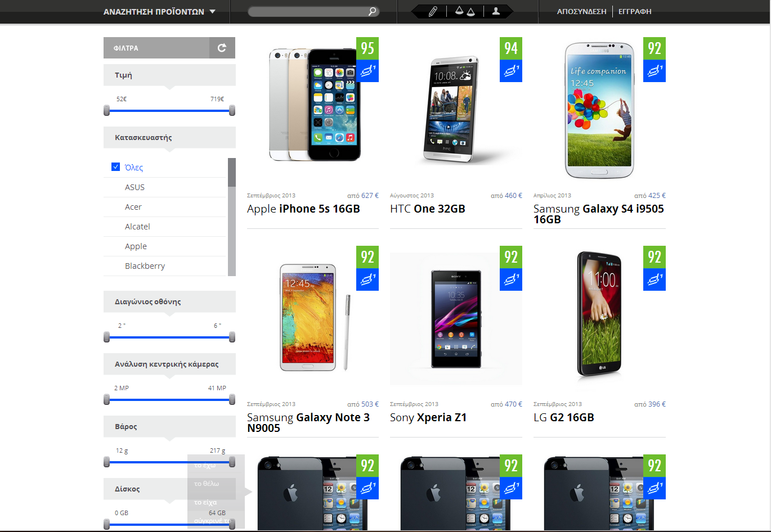Click the Τιμή filter section header

coord(169,75)
